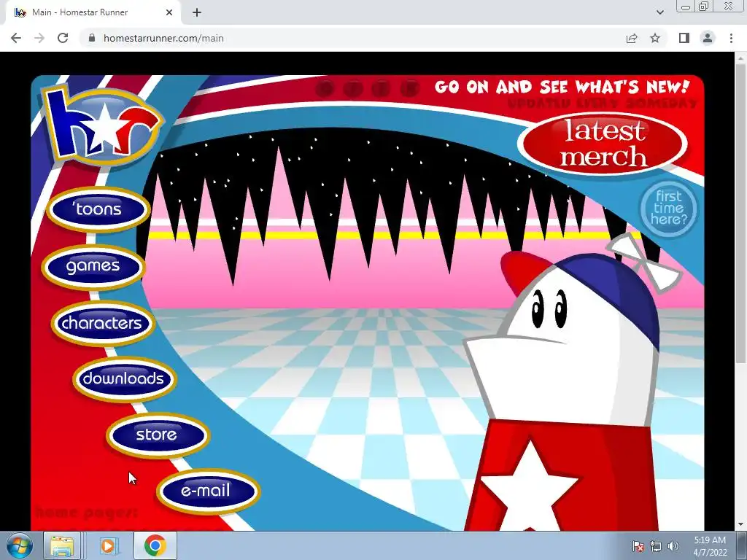Open the taskbar clock showing 5:19 AM
747x560 pixels.
pos(710,546)
